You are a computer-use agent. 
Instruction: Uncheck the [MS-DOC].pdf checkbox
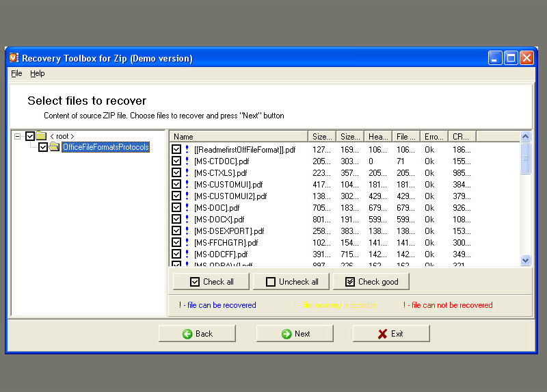176,207
